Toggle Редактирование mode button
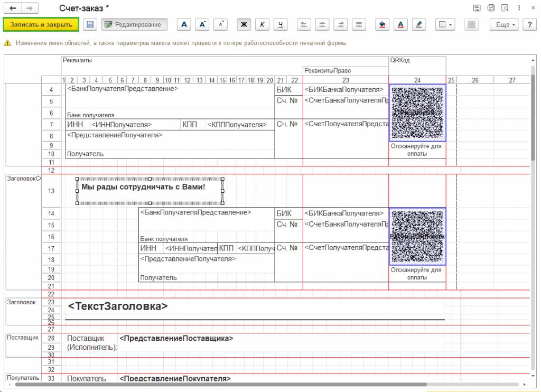This screenshot has height=392, width=541. point(134,24)
